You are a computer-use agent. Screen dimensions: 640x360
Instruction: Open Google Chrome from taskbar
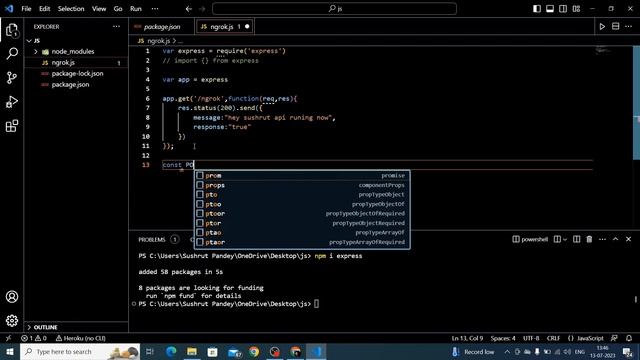pos(254,352)
